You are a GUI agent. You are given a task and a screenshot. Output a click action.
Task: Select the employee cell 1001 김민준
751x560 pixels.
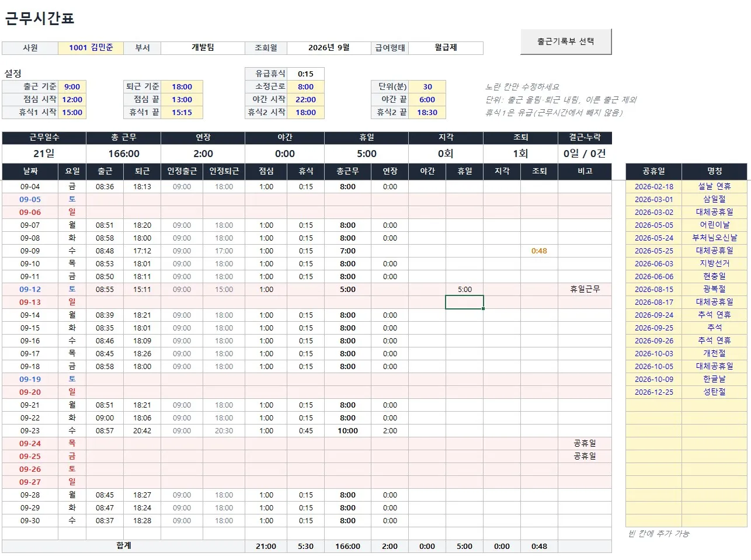(x=91, y=48)
